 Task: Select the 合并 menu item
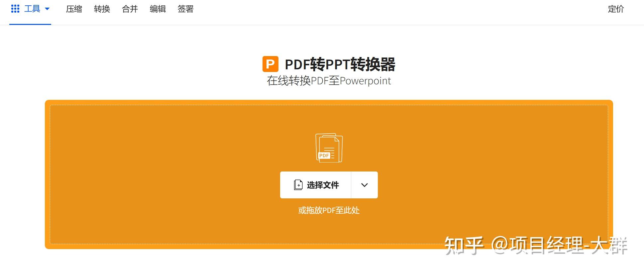pos(130,9)
